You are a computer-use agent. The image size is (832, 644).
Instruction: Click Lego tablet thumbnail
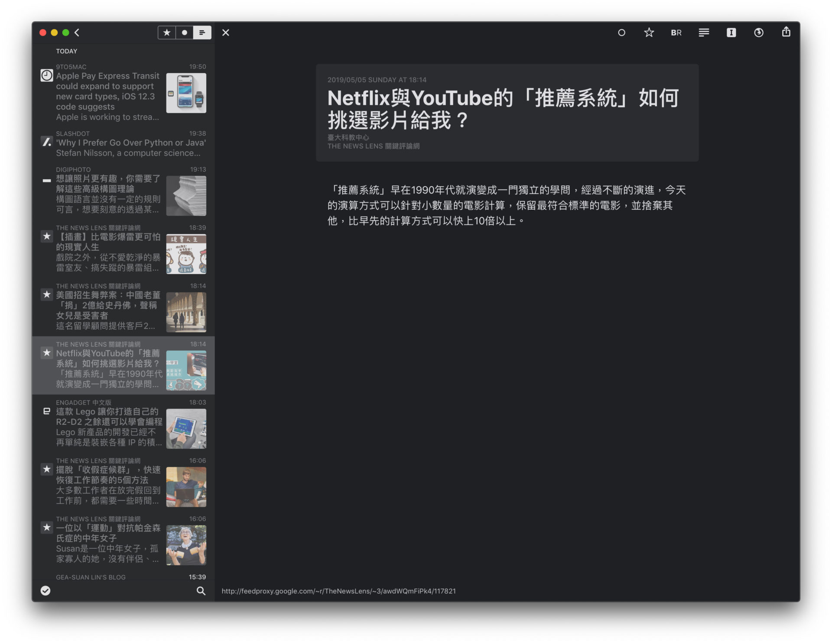[186, 429]
